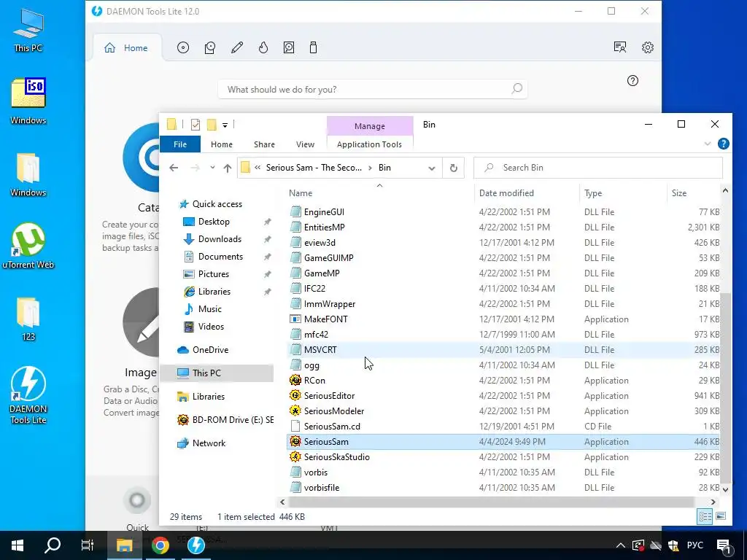Click the vertical scrollbar in file list
This screenshot has width=747, height=560.
coord(725,388)
